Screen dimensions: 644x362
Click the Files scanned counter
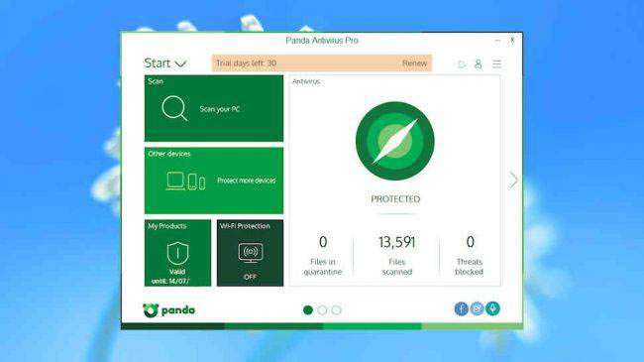[x=396, y=254]
